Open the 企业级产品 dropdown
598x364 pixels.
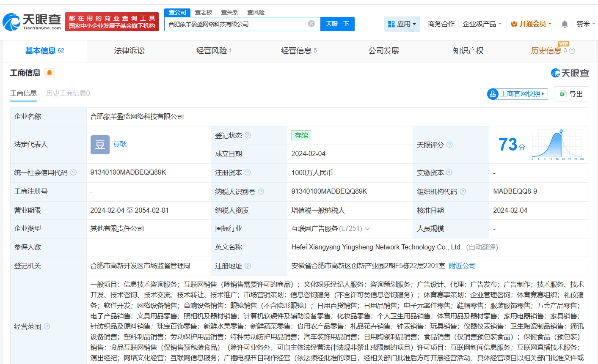coord(482,24)
